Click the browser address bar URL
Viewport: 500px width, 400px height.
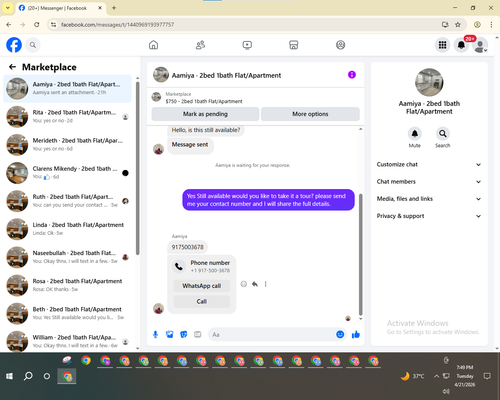tap(117, 25)
